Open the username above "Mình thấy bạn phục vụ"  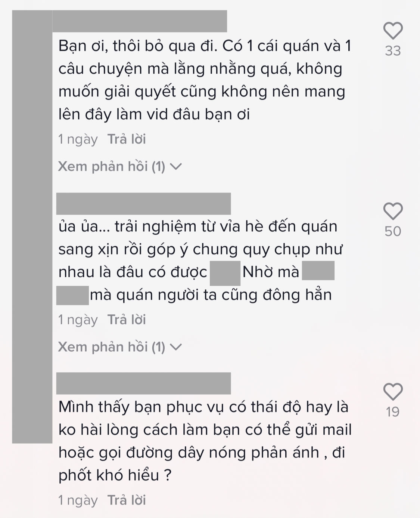[x=143, y=383]
